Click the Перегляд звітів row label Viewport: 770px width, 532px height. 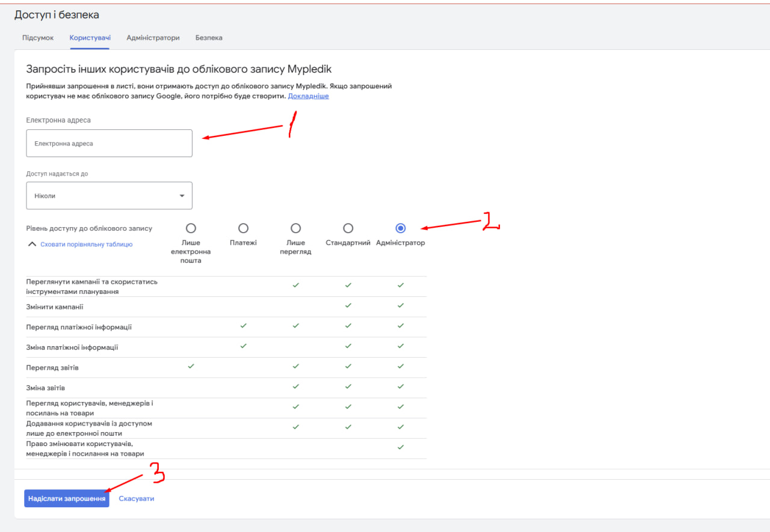click(x=52, y=368)
